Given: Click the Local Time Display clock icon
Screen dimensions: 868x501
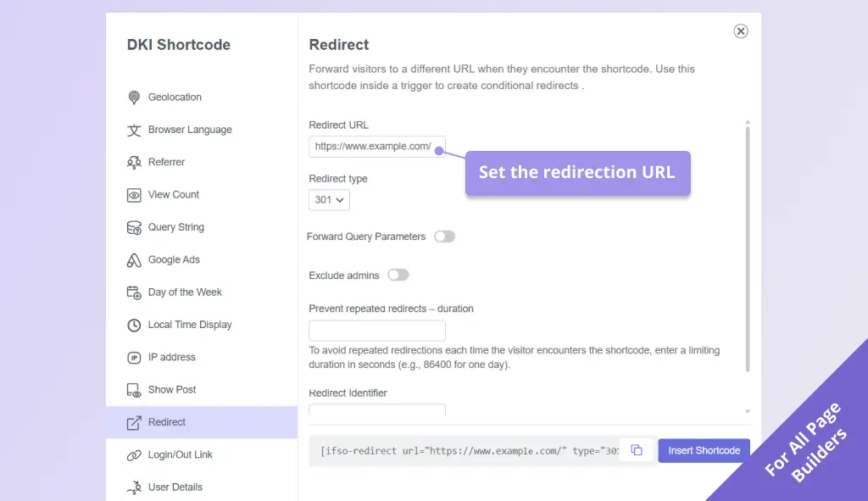Looking at the screenshot, I should [x=135, y=325].
